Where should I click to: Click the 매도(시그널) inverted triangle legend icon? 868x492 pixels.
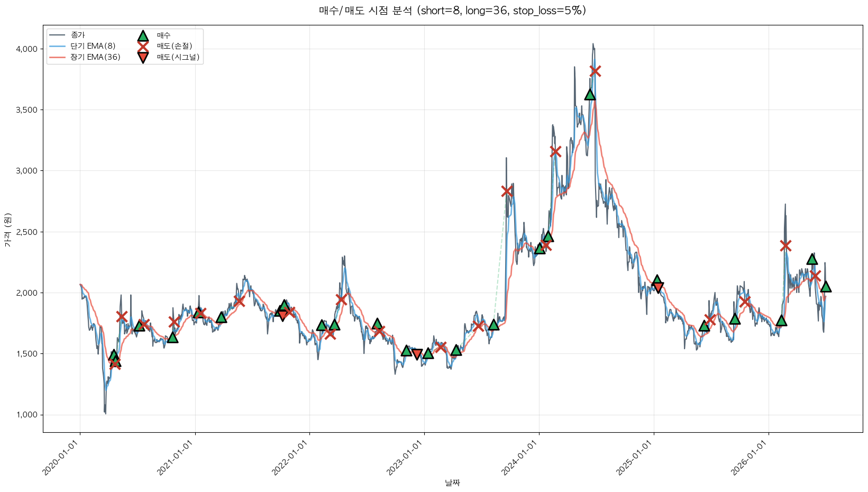143,57
